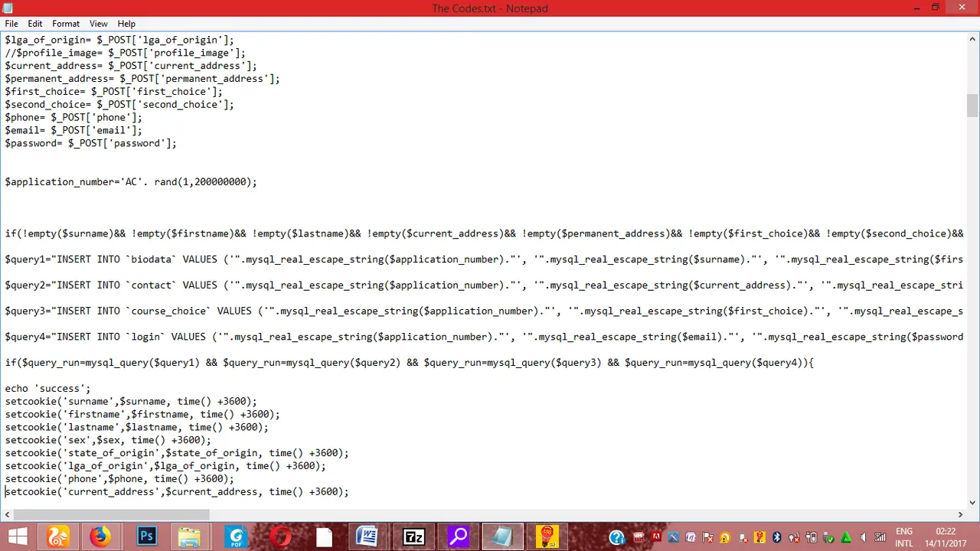Click the if($query_run=mysql_query($query1) line
Image resolution: width=980 pixels, height=551 pixels.
(409, 363)
